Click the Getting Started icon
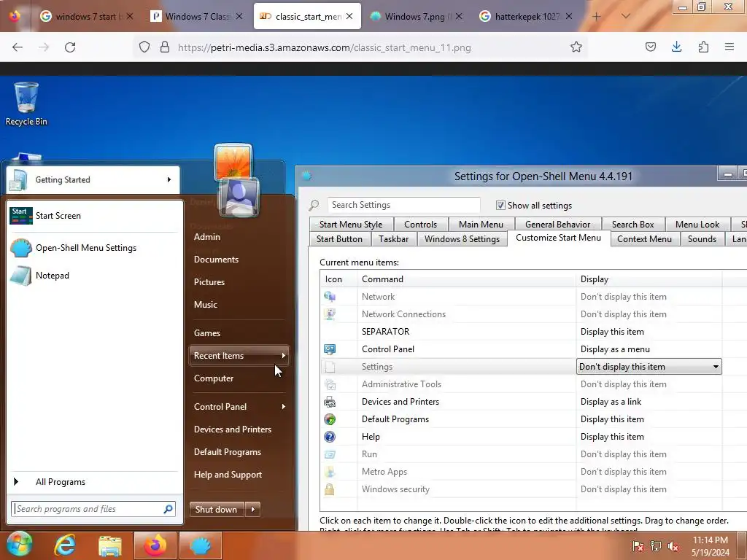The width and height of the screenshot is (747, 560). [x=18, y=180]
